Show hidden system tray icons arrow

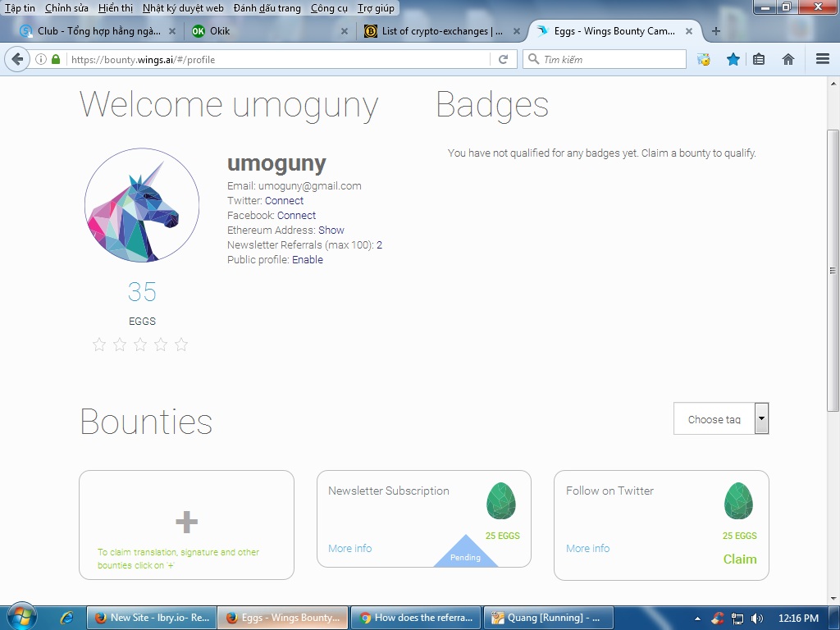tap(697, 619)
